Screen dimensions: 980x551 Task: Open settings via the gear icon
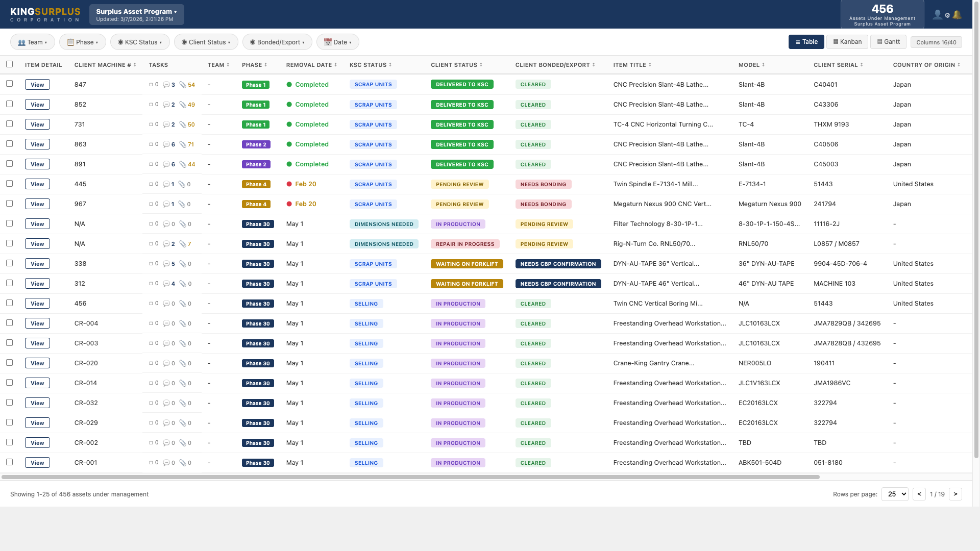click(x=947, y=15)
